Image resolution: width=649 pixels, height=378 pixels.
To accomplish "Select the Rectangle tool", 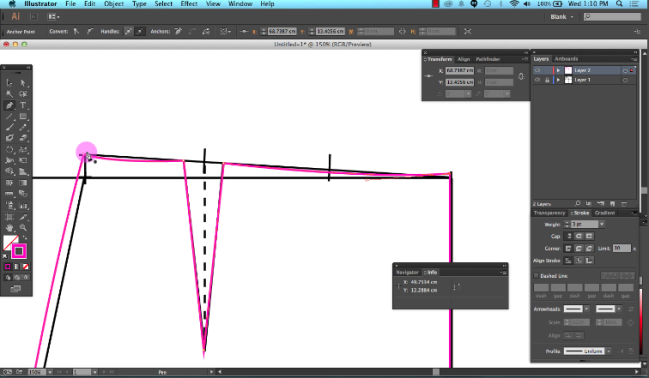I will [x=23, y=117].
